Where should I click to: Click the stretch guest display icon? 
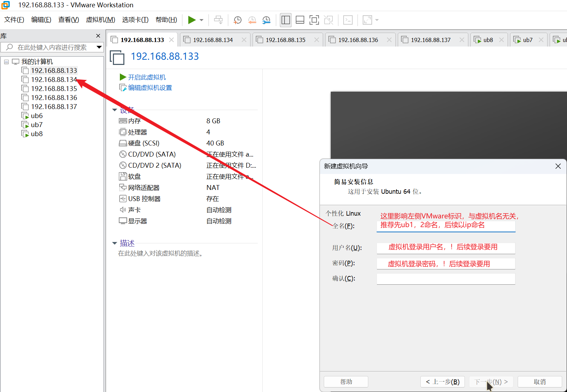[367, 20]
